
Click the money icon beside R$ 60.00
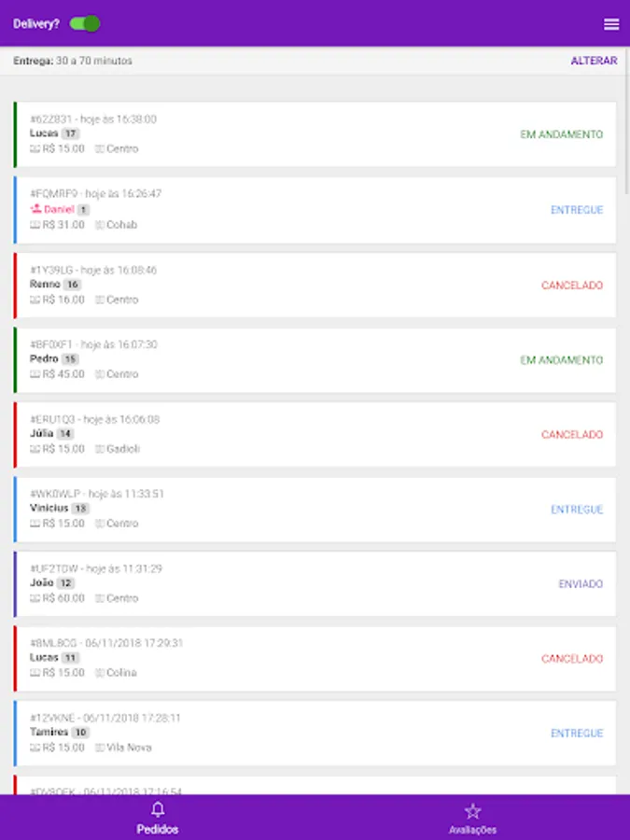pyautogui.click(x=35, y=598)
